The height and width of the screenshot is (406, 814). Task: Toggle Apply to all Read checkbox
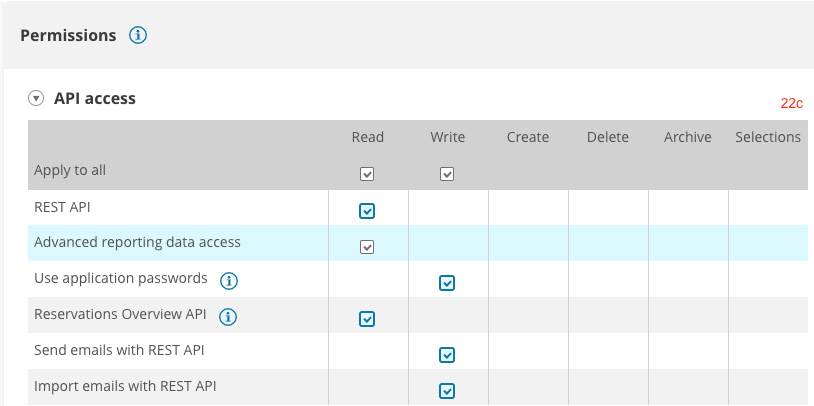click(367, 174)
